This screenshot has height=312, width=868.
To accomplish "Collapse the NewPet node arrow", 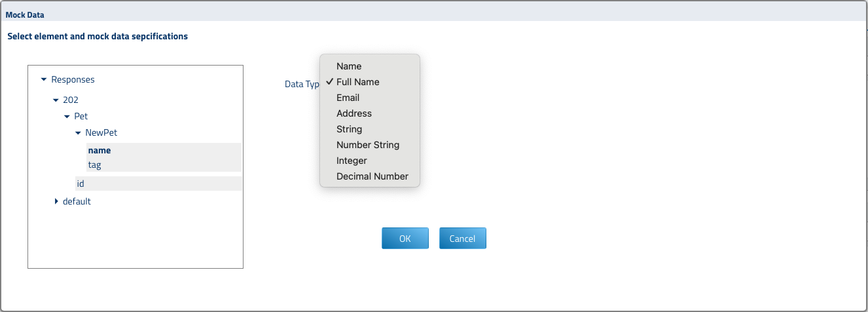I will (78, 133).
